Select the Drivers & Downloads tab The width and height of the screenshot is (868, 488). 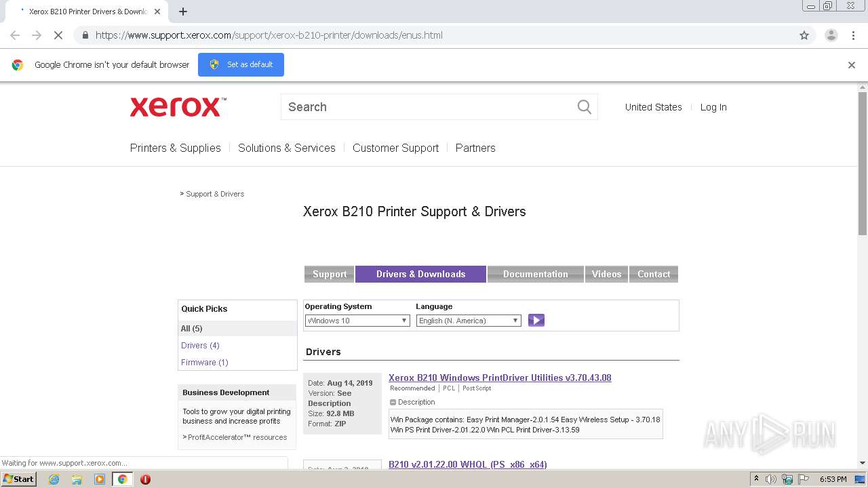click(x=420, y=274)
